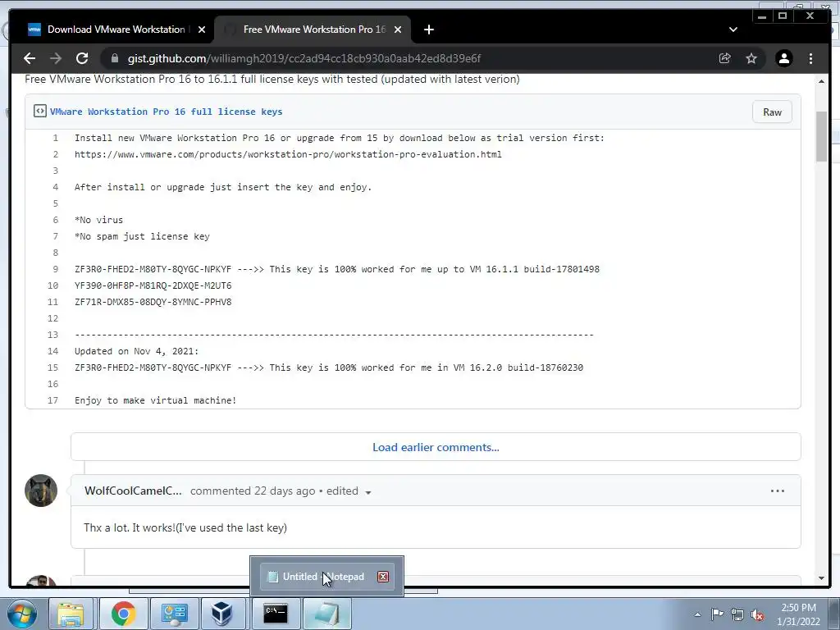Close the Download VMware Workstation tab
The image size is (840, 630).
coord(202,30)
